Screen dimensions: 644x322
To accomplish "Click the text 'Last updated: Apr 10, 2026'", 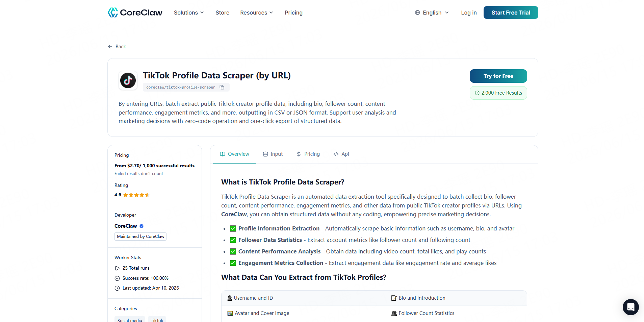I will click(151, 288).
